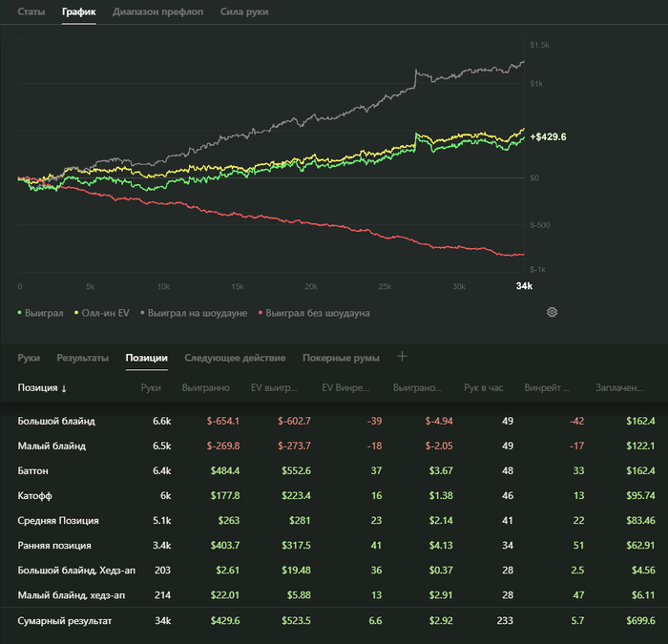Sort by the EV Винре... column header
The width and height of the screenshot is (668, 644).
coord(345,388)
